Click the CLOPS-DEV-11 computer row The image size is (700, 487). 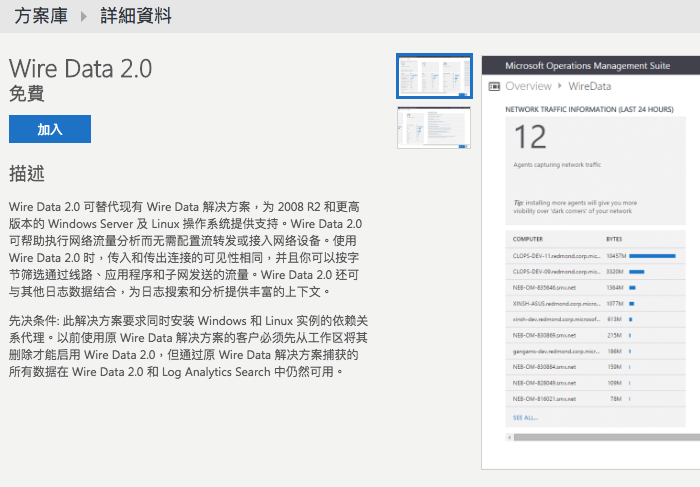click(595, 256)
